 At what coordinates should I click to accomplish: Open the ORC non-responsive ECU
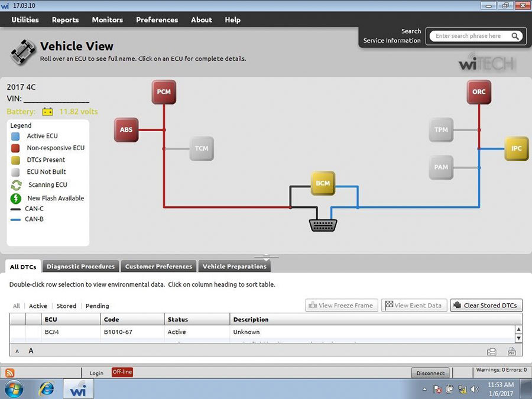click(479, 92)
